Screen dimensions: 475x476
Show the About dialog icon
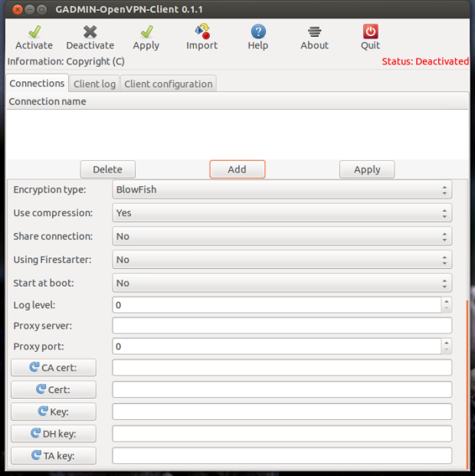pyautogui.click(x=314, y=31)
